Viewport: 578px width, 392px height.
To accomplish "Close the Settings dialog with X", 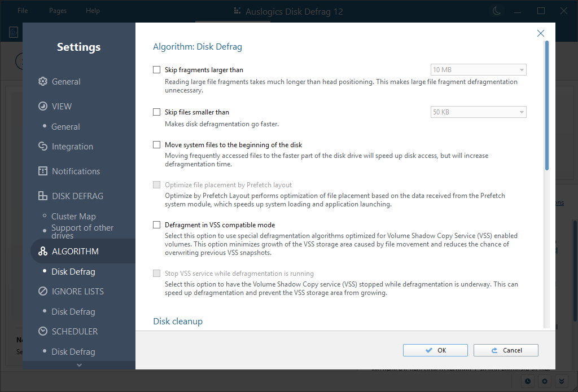I will (x=540, y=33).
